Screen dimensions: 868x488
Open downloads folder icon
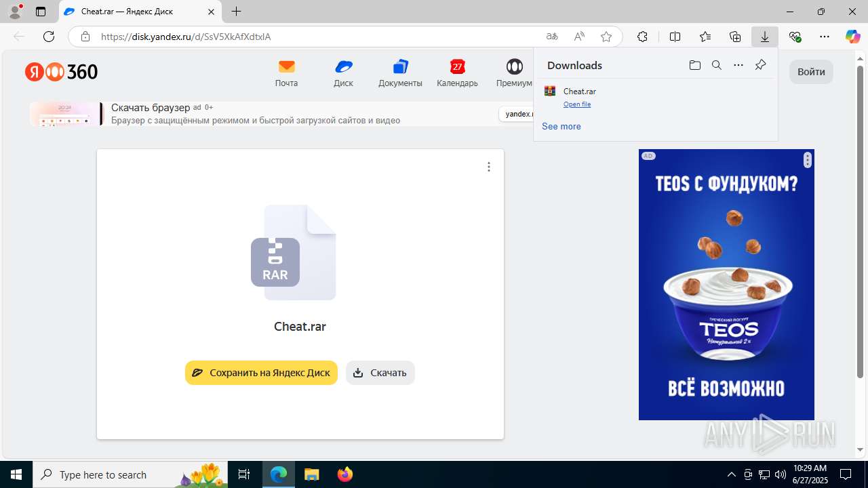coord(695,65)
